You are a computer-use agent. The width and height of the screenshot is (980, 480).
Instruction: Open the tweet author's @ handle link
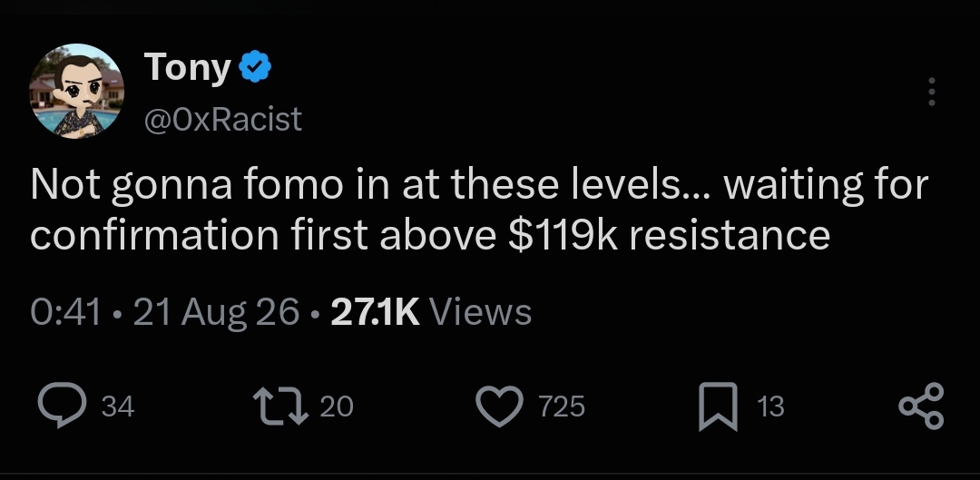(223, 119)
